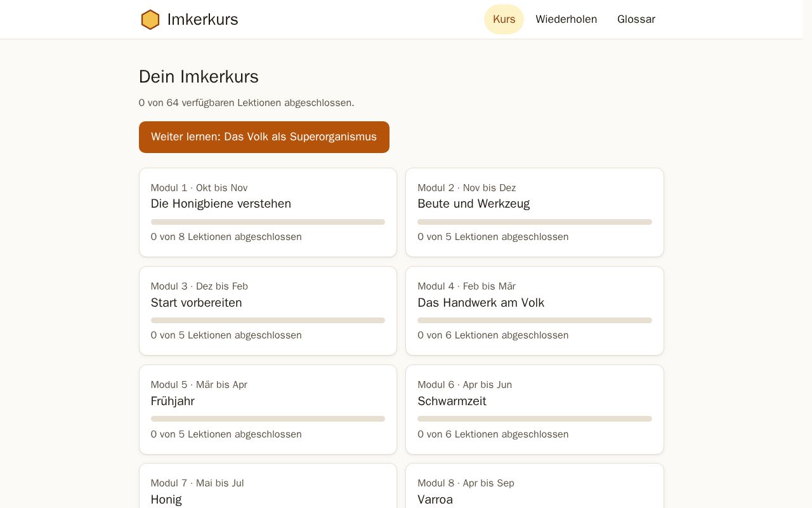Click progress bar of Start vorbereiten
Viewport: 812px width, 508px height.
click(268, 321)
